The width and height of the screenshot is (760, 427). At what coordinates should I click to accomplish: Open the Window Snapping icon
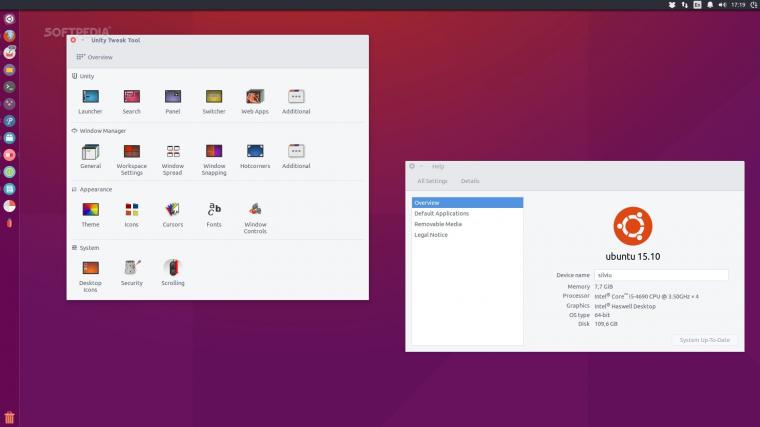point(214,160)
